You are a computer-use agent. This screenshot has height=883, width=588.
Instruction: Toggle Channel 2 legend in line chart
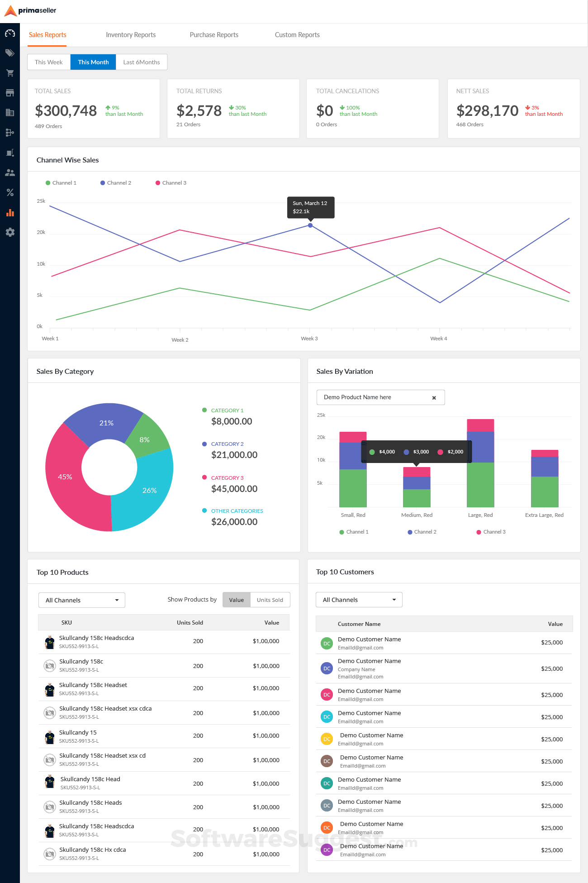point(116,183)
